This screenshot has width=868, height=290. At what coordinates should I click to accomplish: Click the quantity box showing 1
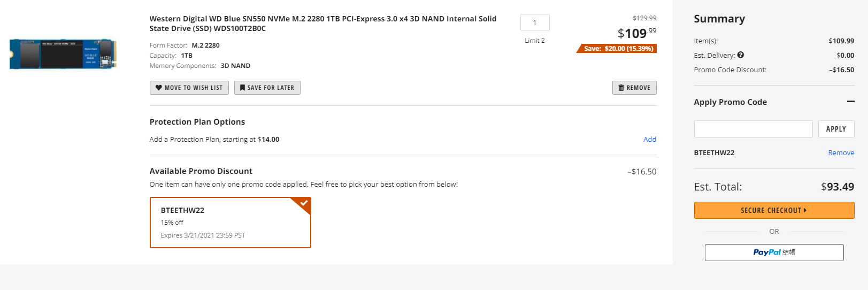534,22
